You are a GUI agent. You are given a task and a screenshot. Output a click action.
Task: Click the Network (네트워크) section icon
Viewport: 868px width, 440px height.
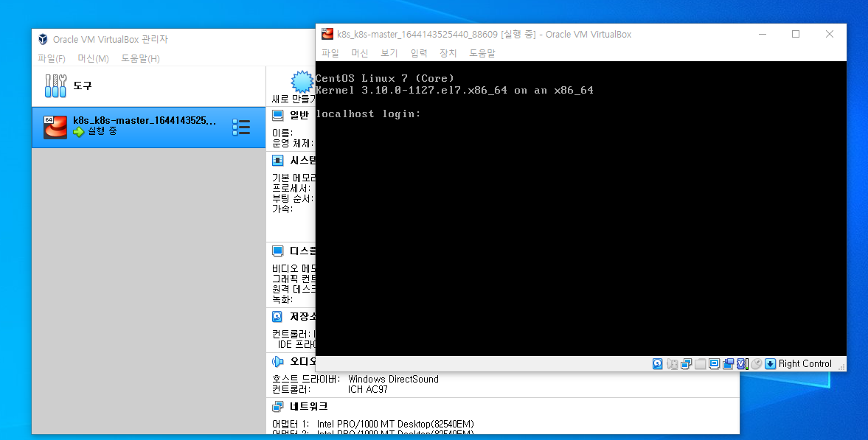pos(278,407)
